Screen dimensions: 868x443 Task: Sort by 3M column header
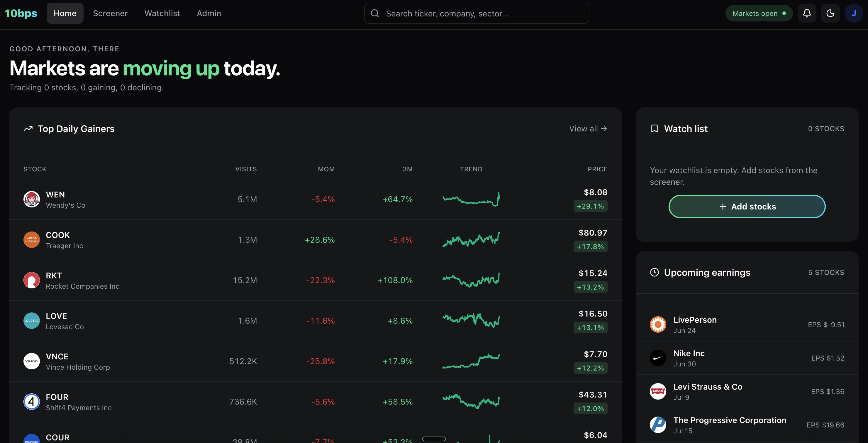(x=407, y=169)
